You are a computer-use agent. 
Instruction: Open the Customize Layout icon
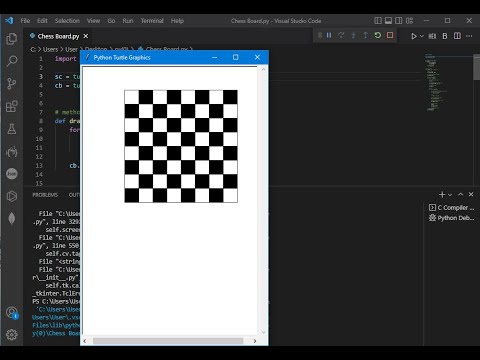(409, 21)
